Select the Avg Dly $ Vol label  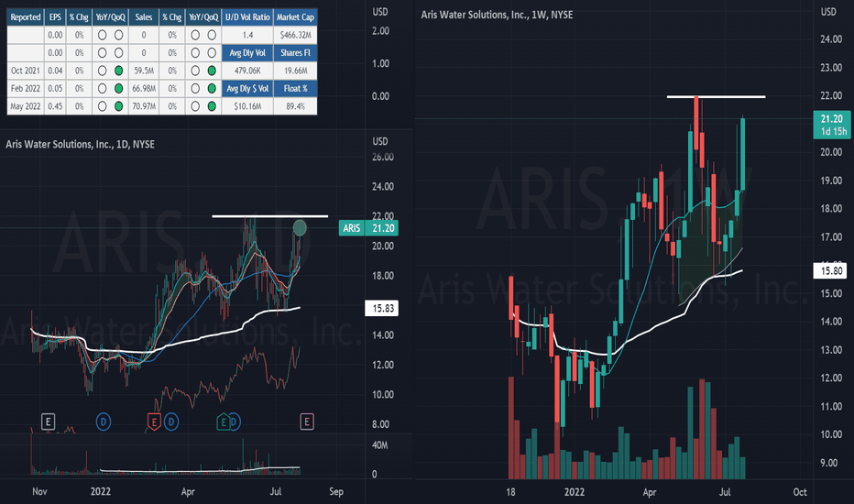(247, 88)
